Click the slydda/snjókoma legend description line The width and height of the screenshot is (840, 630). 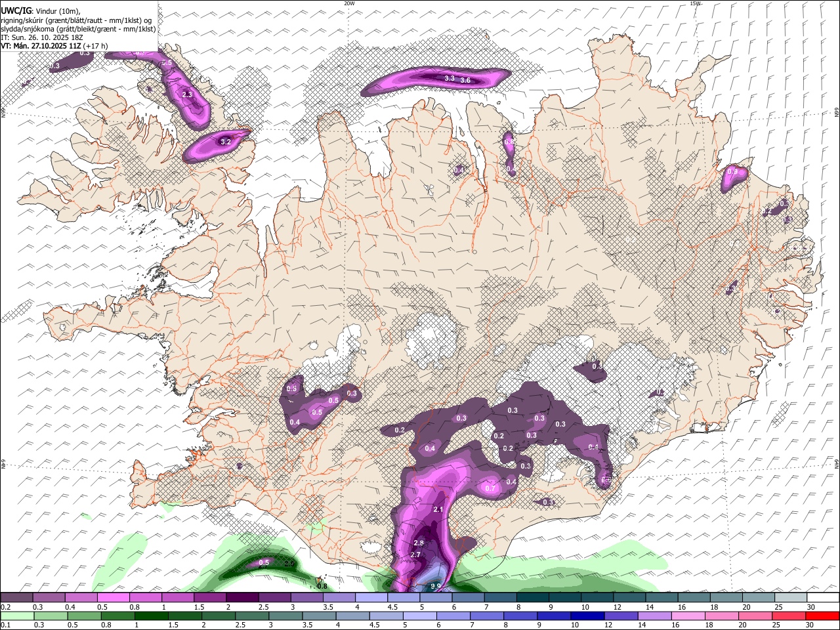point(78,29)
